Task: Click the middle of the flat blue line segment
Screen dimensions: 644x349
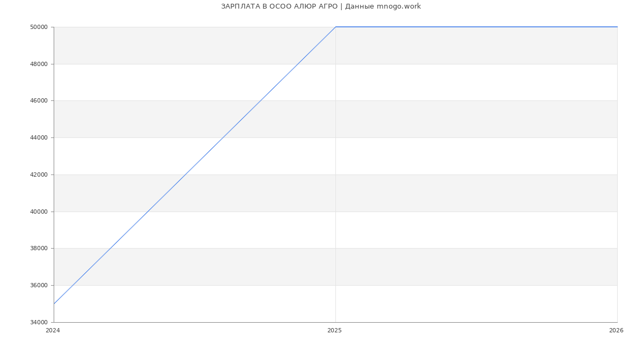Action: [477, 27]
